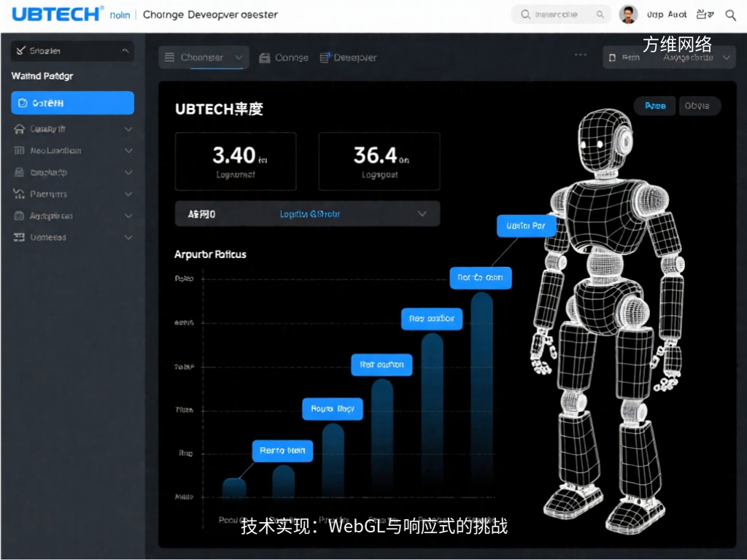747x560 pixels.
Task: Expand the 'Paerturrs' row chevron
Action: (128, 194)
